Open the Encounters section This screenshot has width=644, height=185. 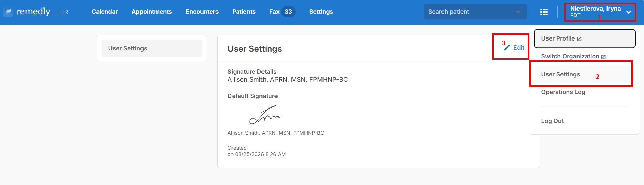(x=202, y=12)
